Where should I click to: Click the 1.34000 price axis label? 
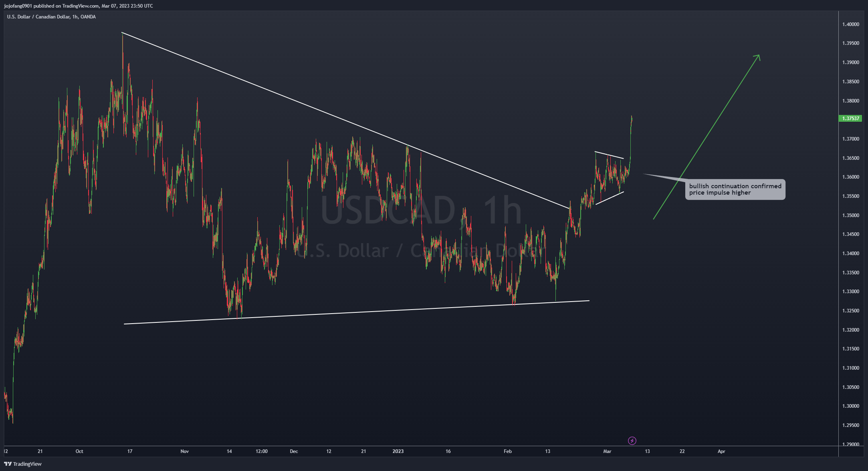[850, 254]
